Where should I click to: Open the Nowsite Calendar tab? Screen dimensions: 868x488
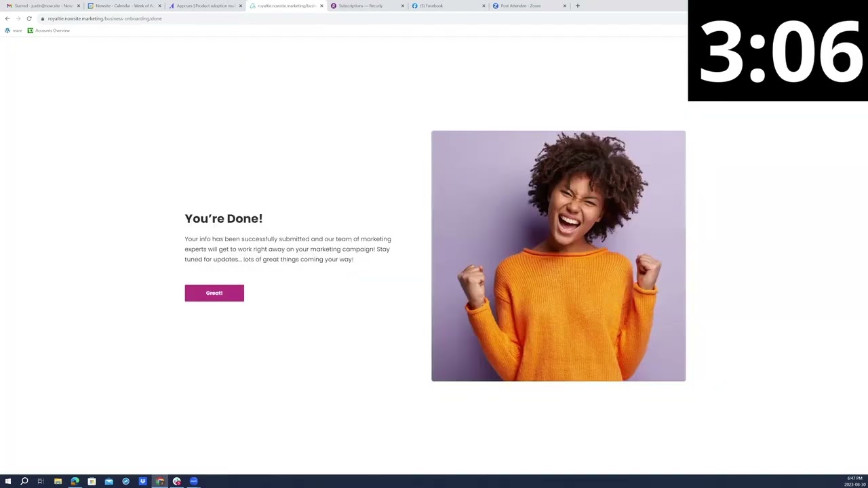click(123, 5)
